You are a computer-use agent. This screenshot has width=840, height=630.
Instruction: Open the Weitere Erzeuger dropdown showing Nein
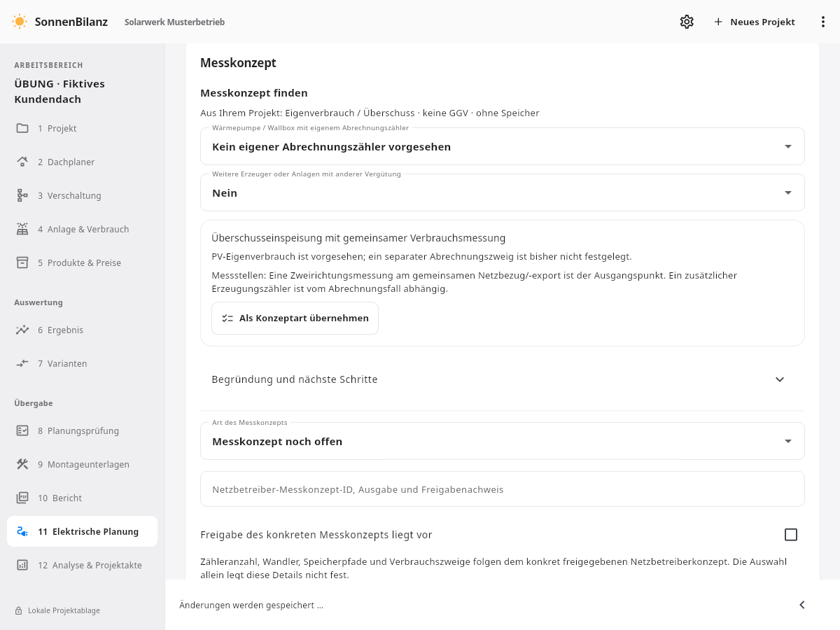503,192
